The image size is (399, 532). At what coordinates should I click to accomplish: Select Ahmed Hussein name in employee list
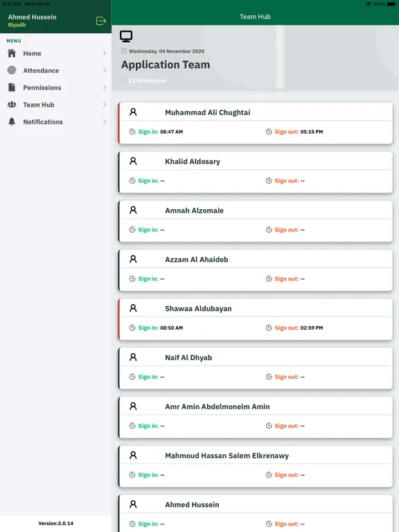(192, 504)
